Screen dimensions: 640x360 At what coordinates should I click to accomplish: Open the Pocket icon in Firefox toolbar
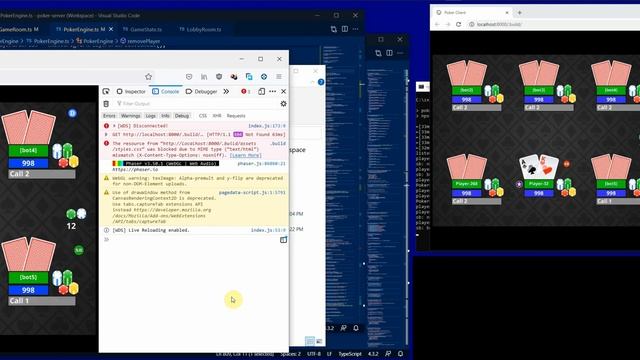(x=189, y=76)
